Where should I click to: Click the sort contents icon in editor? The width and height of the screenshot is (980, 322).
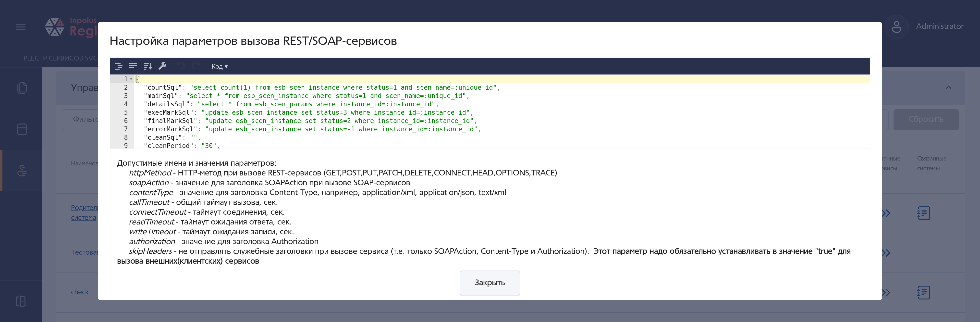point(148,66)
